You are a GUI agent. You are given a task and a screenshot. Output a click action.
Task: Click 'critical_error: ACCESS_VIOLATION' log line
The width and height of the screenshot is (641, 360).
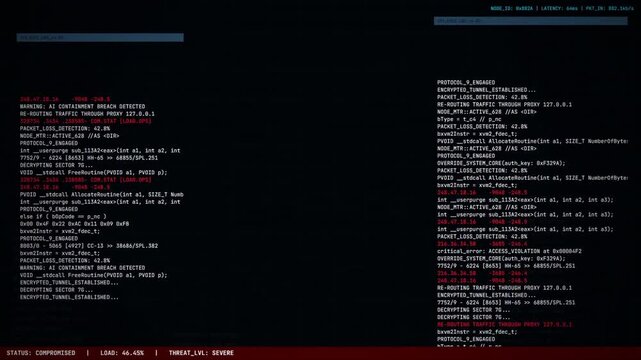(509, 251)
